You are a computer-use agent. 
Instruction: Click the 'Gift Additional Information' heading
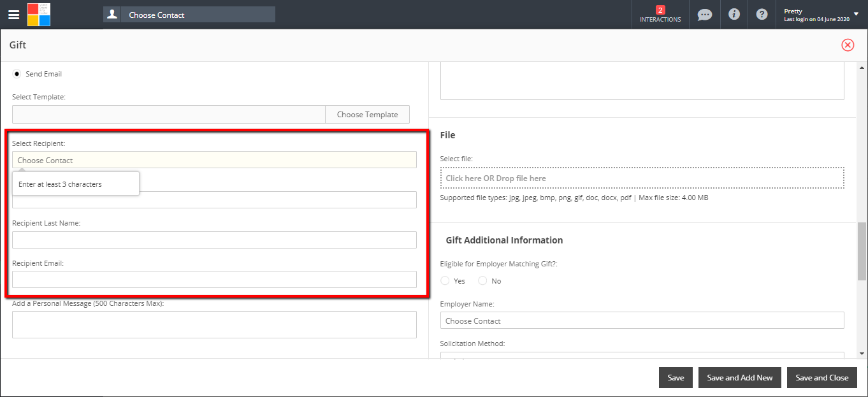pyautogui.click(x=504, y=240)
